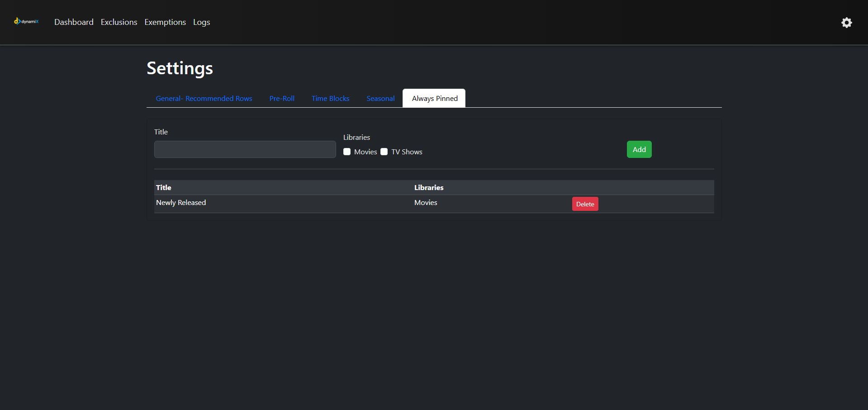The image size is (868, 410).
Task: Open the Time Blocks tab
Action: pyautogui.click(x=330, y=98)
